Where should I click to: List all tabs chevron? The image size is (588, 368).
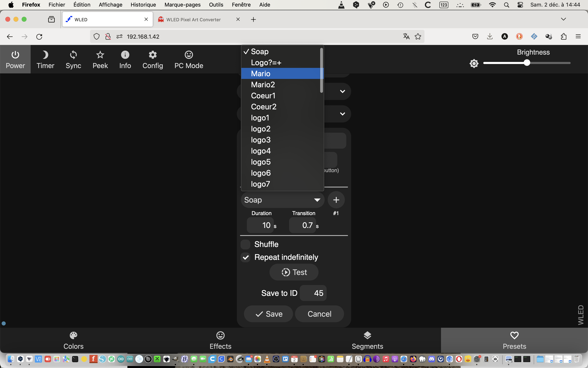click(563, 19)
